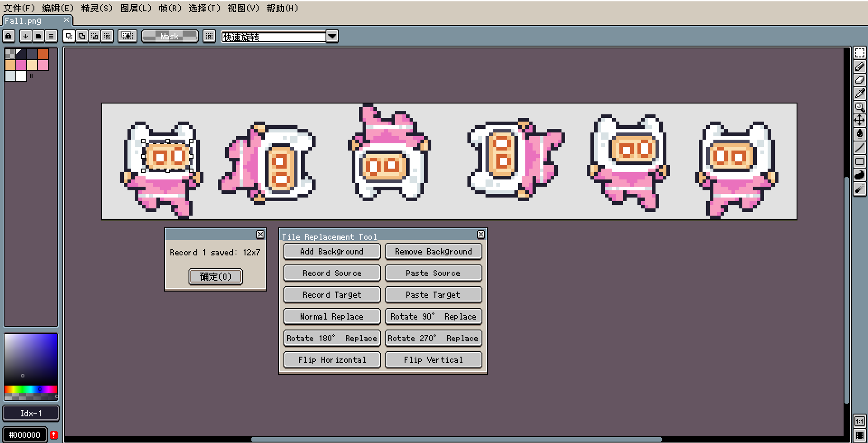This screenshot has width=868, height=443.
Task: Click the Rotate 180° Replace button
Action: tap(332, 338)
